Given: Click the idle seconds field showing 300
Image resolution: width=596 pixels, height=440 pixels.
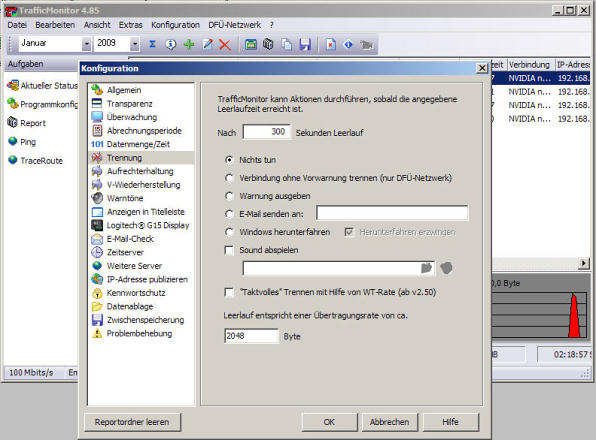Looking at the screenshot, I should pyautogui.click(x=266, y=132).
